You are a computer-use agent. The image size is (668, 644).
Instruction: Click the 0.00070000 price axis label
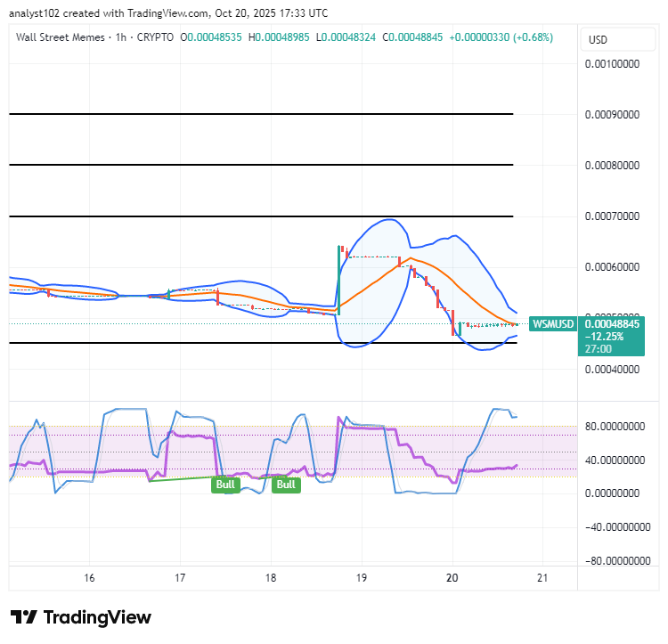click(612, 216)
